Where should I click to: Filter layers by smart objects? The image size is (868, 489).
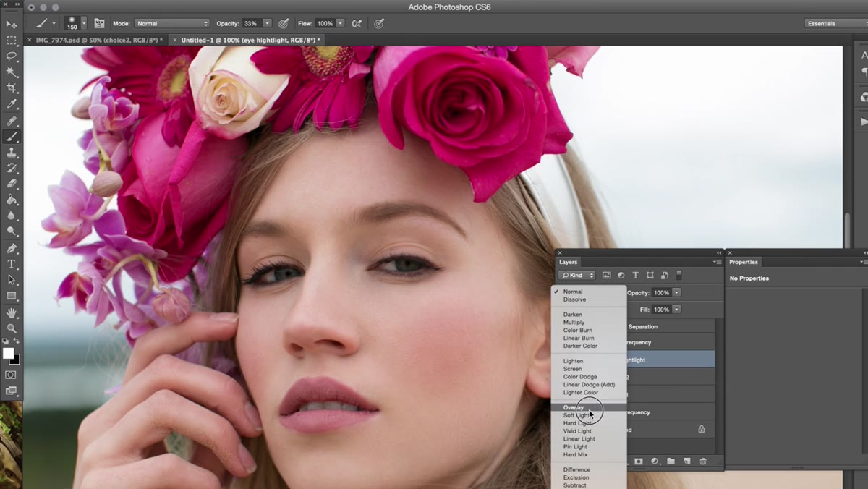664,275
